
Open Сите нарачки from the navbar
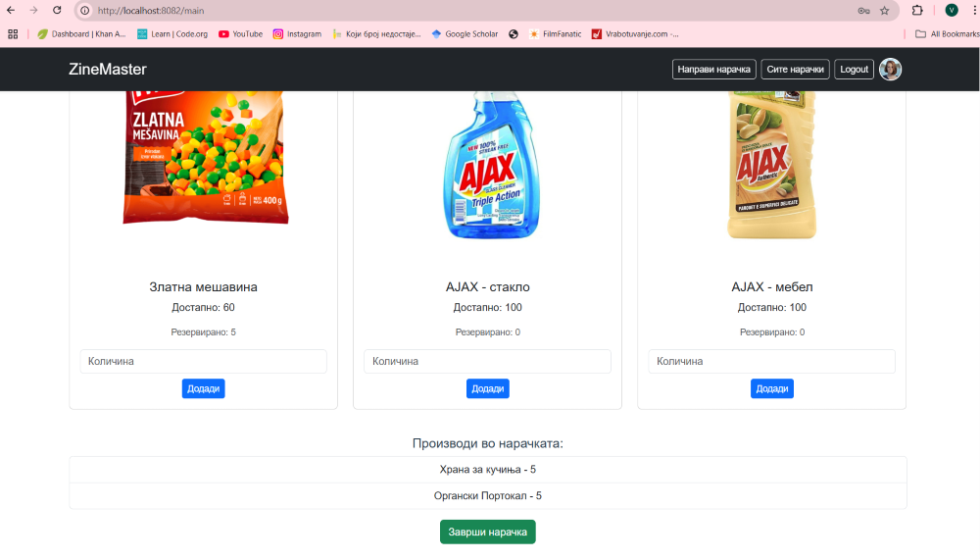(x=796, y=70)
